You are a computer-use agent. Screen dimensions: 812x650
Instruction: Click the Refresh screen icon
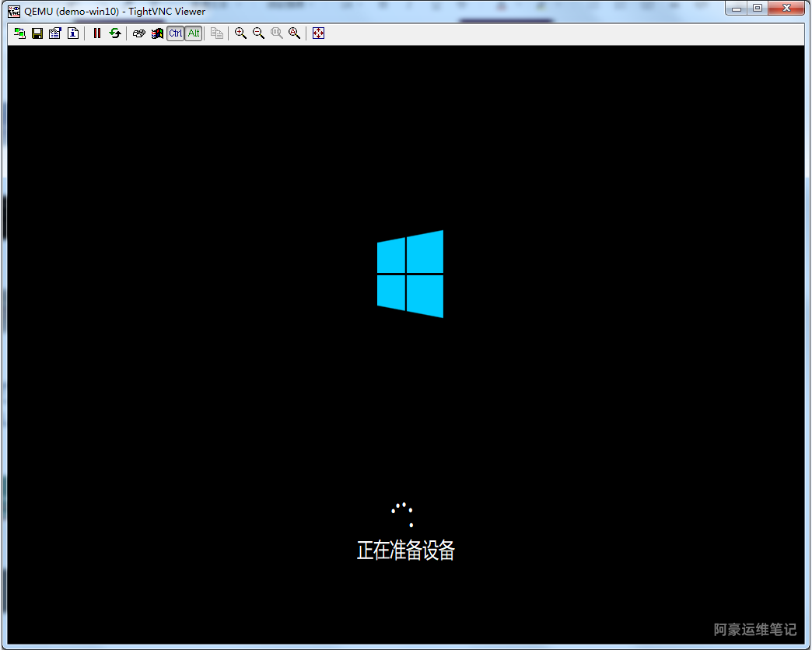tap(115, 33)
